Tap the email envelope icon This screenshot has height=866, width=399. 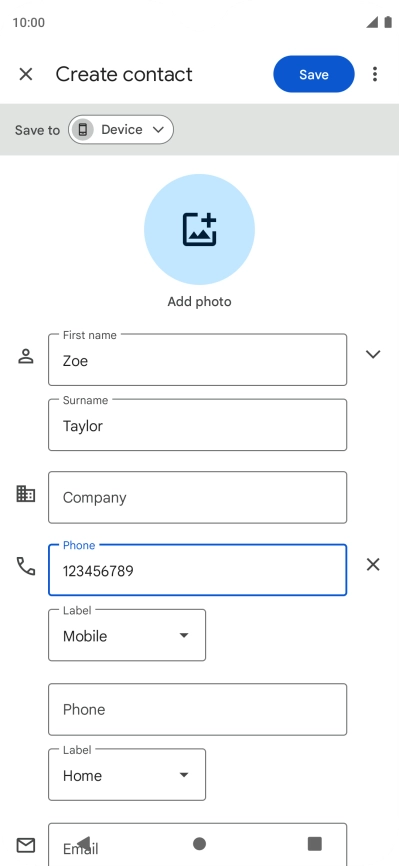pyautogui.click(x=26, y=845)
